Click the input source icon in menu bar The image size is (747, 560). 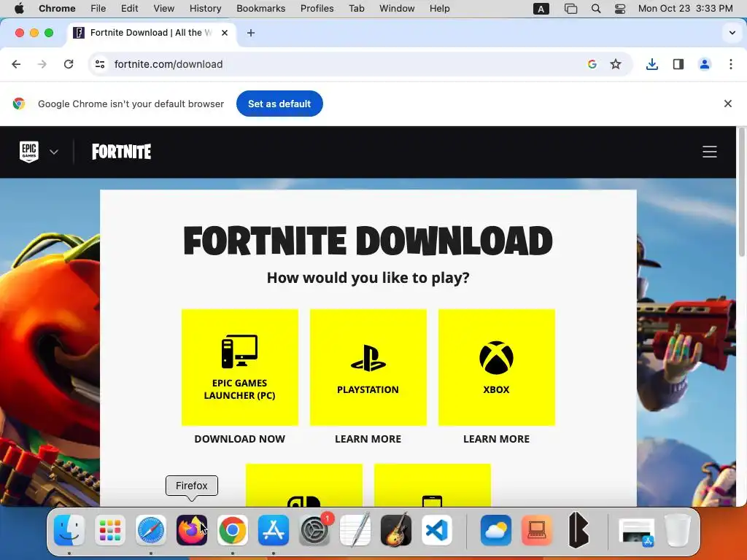click(541, 9)
